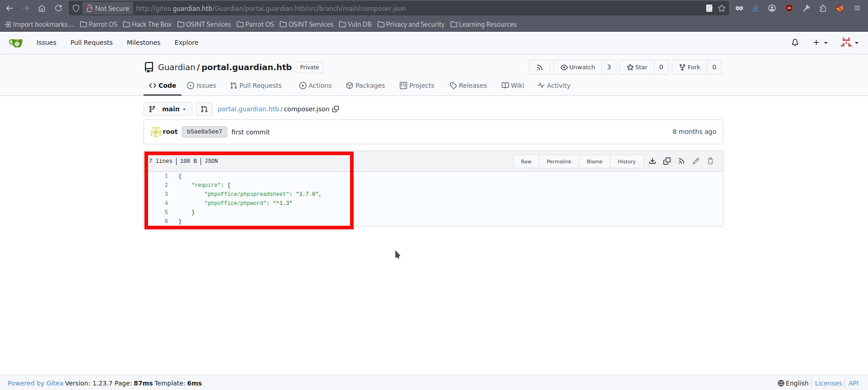This screenshot has height=390, width=868.
Task: Open the create-new plus dropdown
Action: point(820,43)
